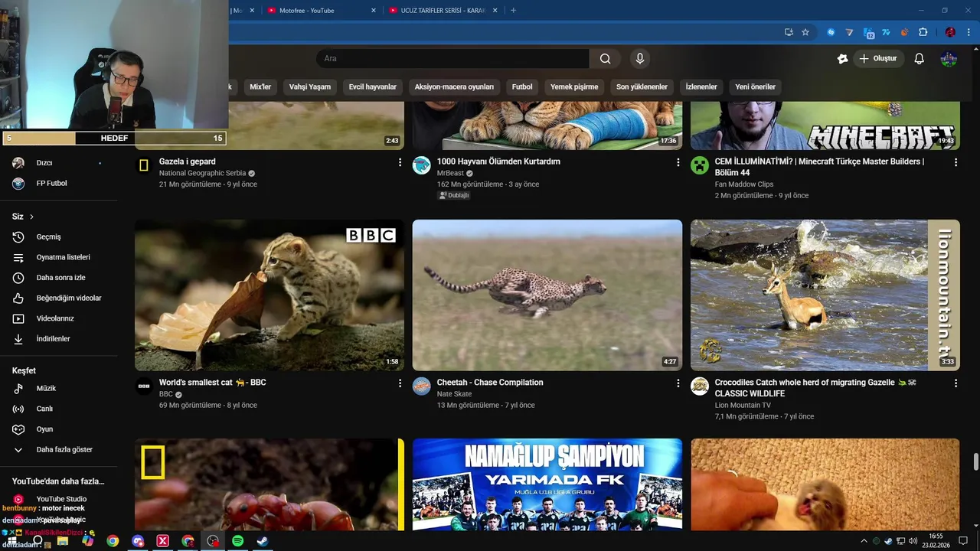Open the Shazam browser extension
Viewport: 980px width, 551px height.
pos(831,32)
